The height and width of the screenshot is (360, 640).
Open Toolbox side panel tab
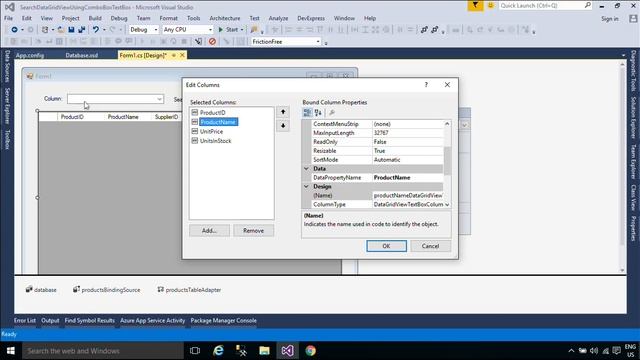(7, 140)
